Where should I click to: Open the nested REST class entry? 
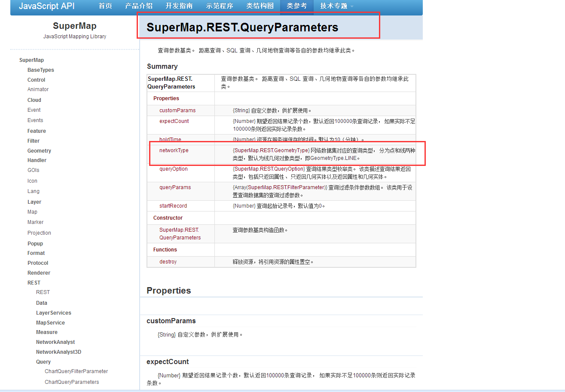pyautogui.click(x=43, y=292)
